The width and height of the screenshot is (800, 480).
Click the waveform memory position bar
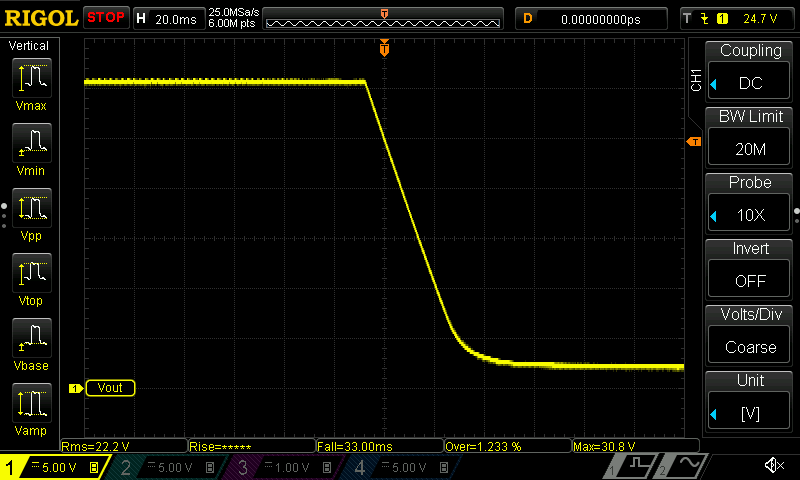385,18
